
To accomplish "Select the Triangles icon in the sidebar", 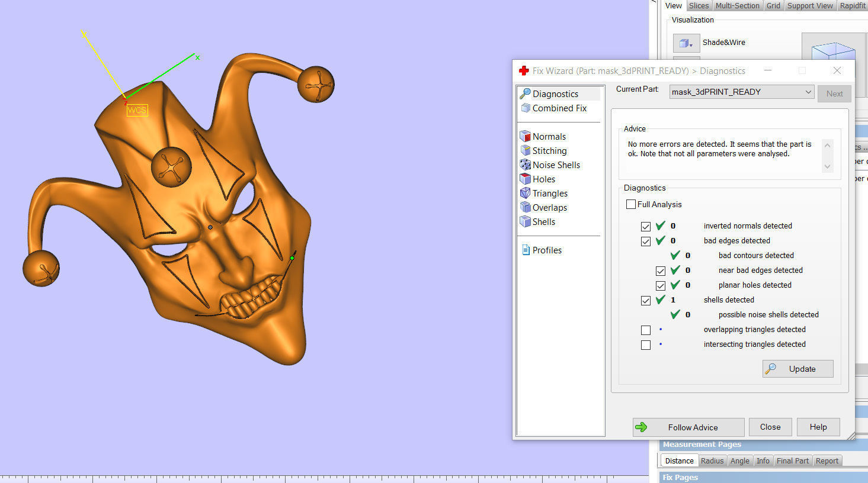I will coord(525,193).
